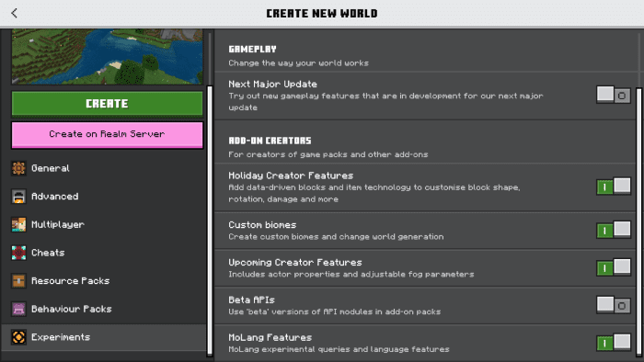Click the world preview thumbnail image

(108, 57)
